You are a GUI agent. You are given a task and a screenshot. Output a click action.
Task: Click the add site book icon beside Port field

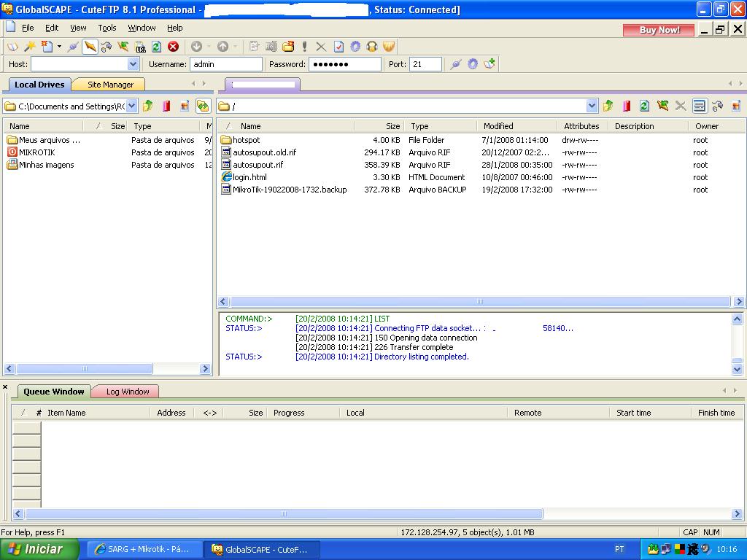pyautogui.click(x=489, y=64)
